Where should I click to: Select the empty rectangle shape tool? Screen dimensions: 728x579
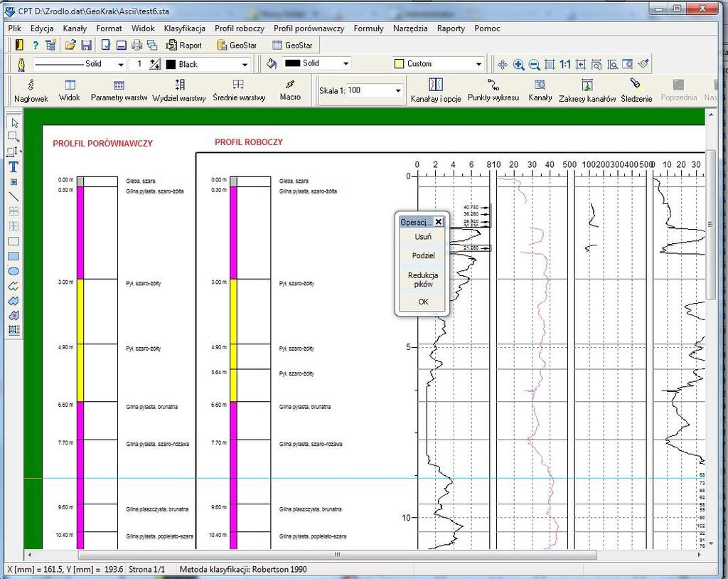(x=14, y=241)
